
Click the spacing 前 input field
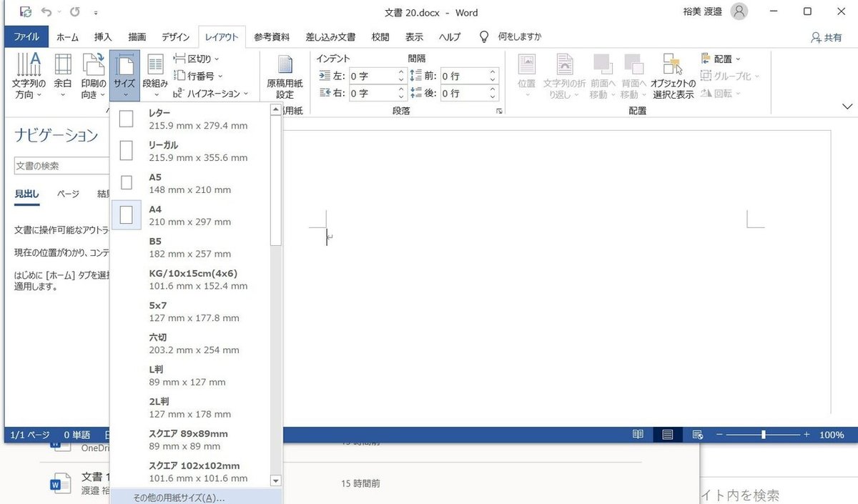pos(463,76)
